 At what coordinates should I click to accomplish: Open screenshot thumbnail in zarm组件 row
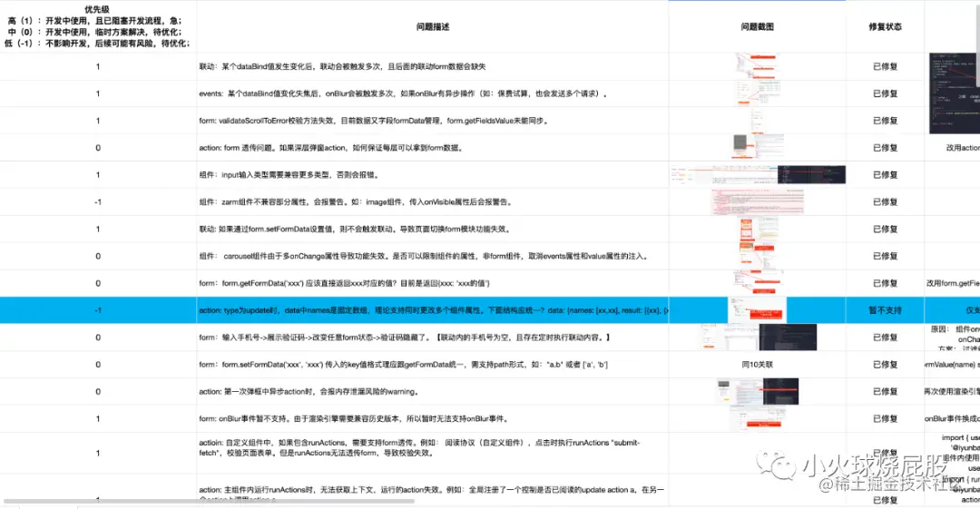coord(758,202)
